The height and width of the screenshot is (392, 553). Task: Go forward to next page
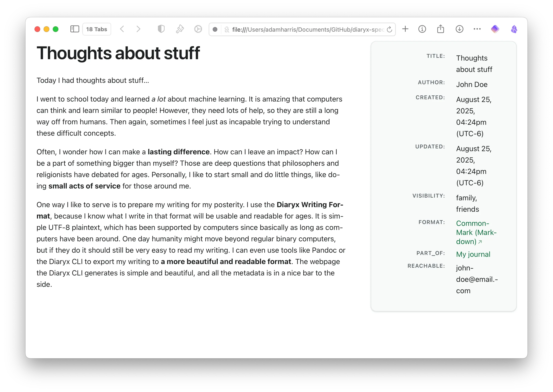click(x=138, y=29)
